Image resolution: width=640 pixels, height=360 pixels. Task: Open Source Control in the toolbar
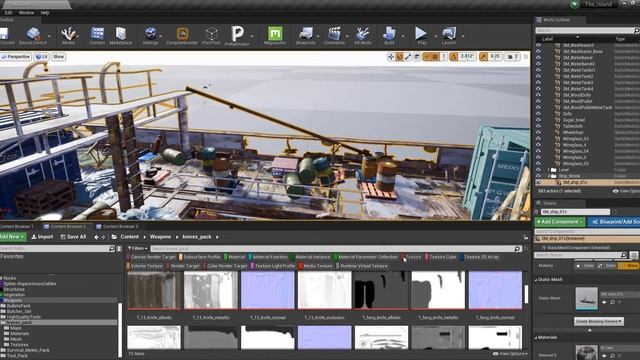[x=33, y=36]
